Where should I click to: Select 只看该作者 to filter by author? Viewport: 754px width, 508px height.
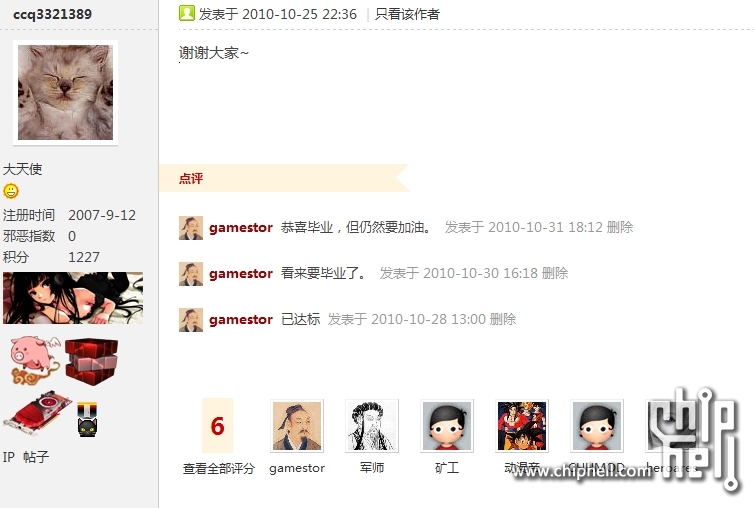[x=407, y=14]
